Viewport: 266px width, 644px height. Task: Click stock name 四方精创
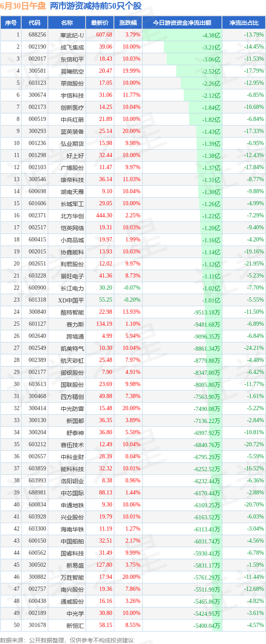72,396
